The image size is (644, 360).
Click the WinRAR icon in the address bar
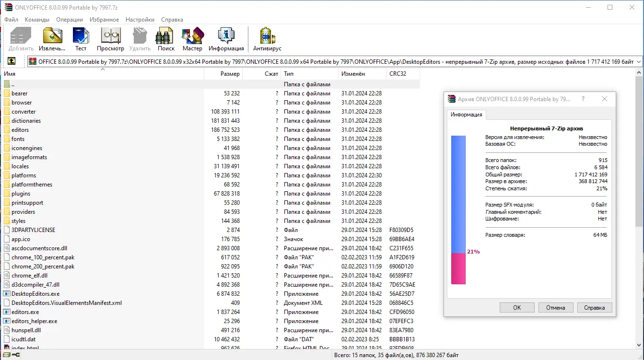click(x=33, y=61)
